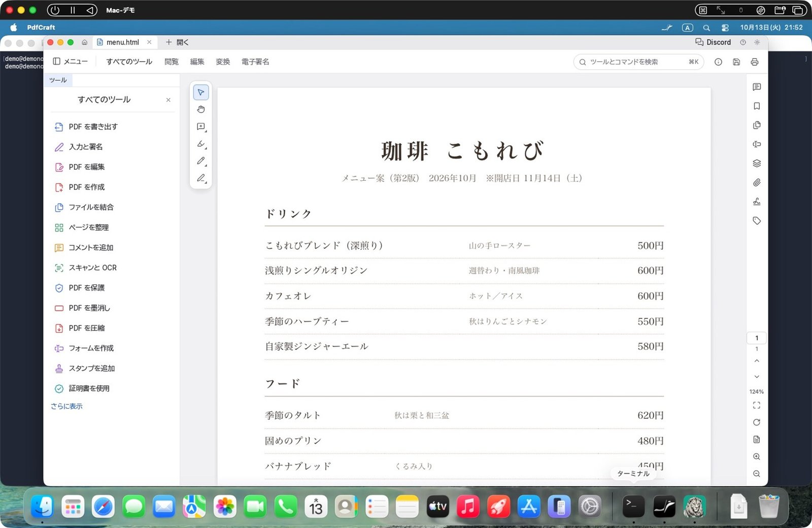Zoom in with the magnifier plus icon

(757, 457)
